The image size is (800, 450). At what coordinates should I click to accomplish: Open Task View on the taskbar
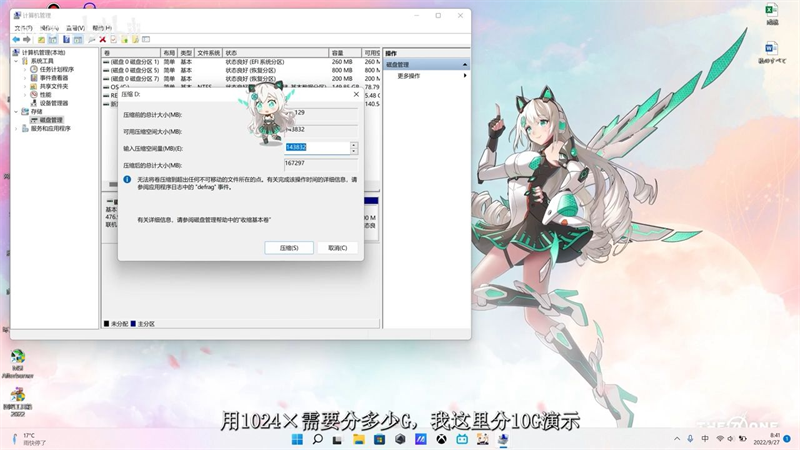pos(338,439)
